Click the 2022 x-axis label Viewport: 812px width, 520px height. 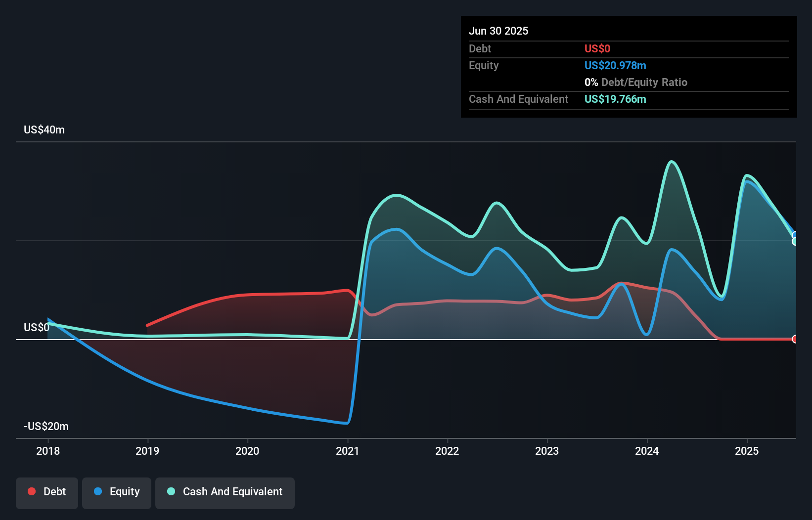tap(447, 451)
